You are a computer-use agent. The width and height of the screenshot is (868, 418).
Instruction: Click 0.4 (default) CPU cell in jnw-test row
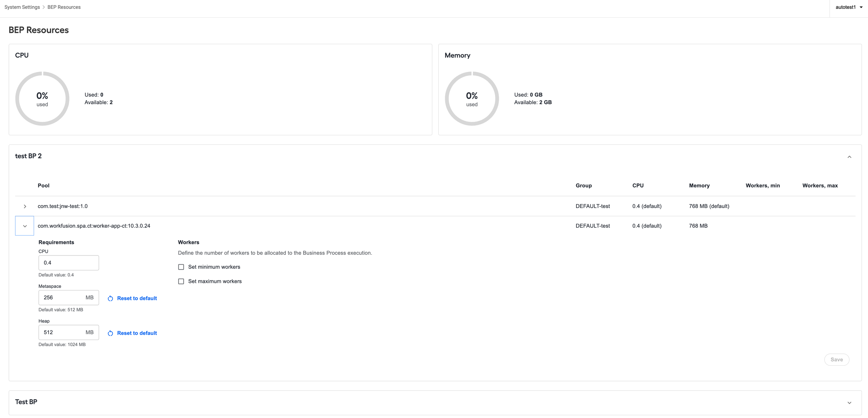(647, 206)
